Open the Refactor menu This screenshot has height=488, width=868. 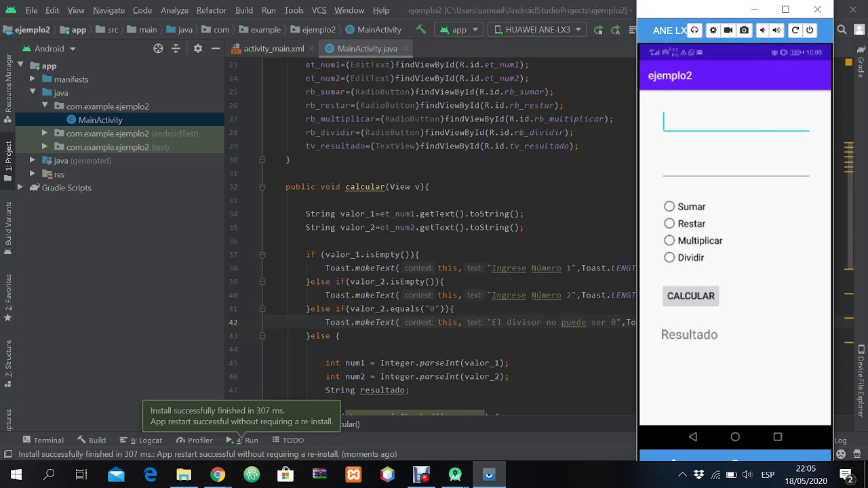coord(211,10)
